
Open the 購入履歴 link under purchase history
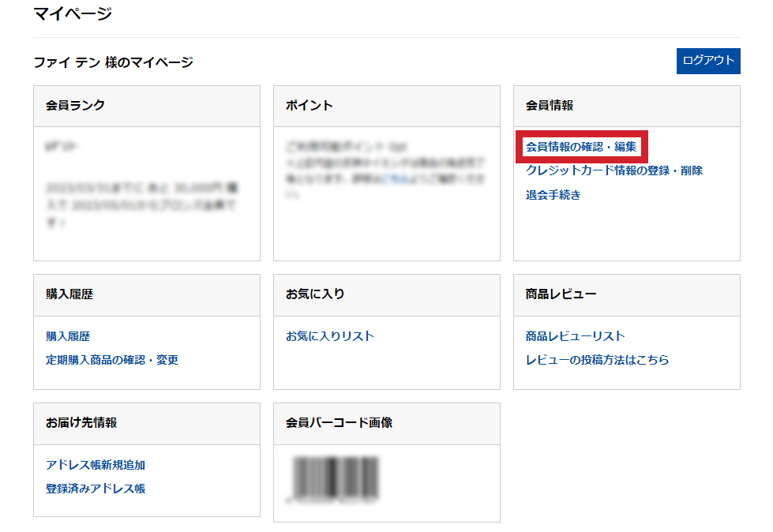pyautogui.click(x=68, y=336)
